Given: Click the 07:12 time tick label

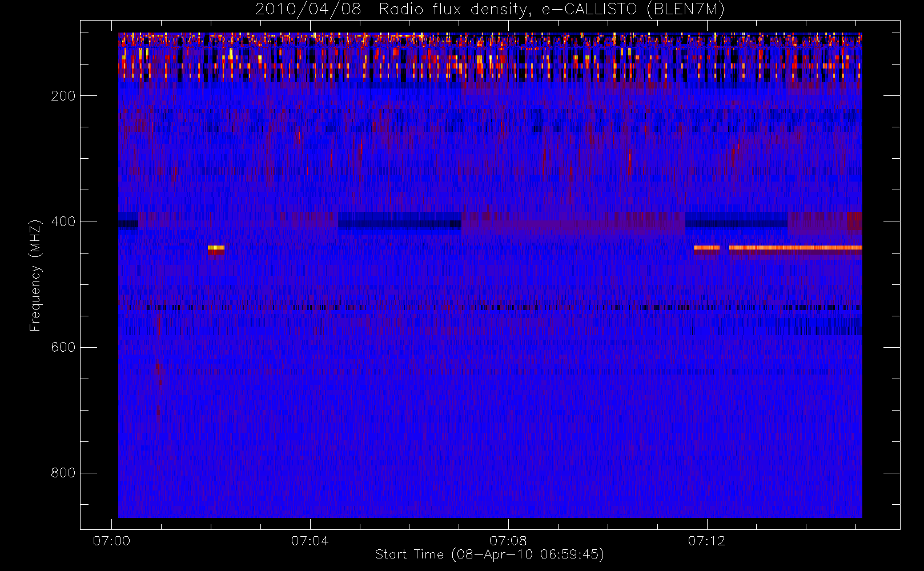Looking at the screenshot, I should click(x=706, y=541).
